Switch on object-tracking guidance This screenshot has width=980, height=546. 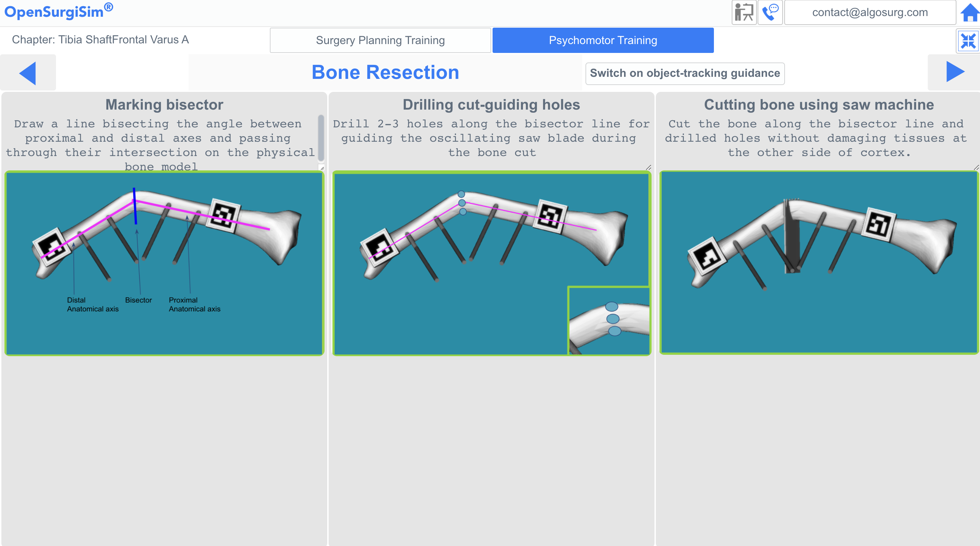(x=685, y=73)
